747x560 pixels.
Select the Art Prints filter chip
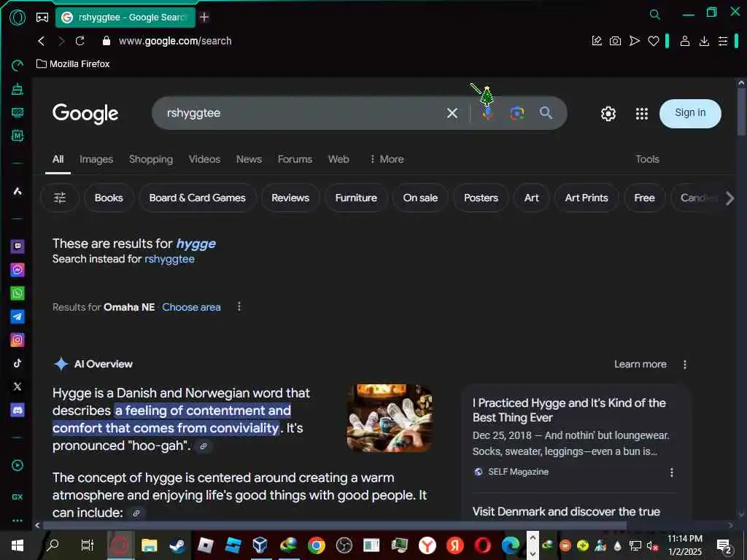(587, 198)
